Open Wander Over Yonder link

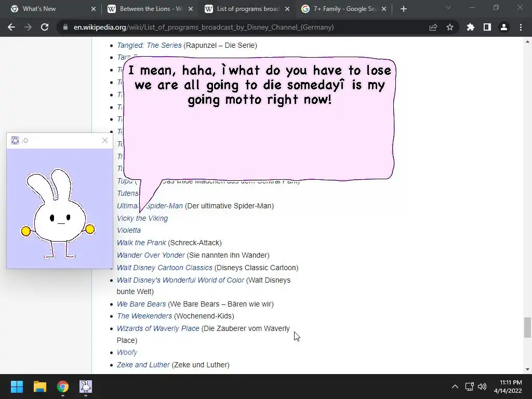click(151, 255)
